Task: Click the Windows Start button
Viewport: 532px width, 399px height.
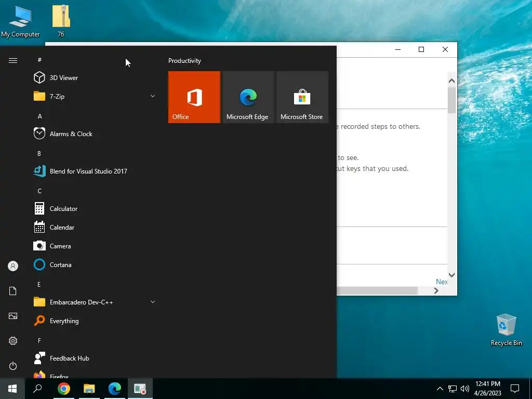Action: coord(12,389)
